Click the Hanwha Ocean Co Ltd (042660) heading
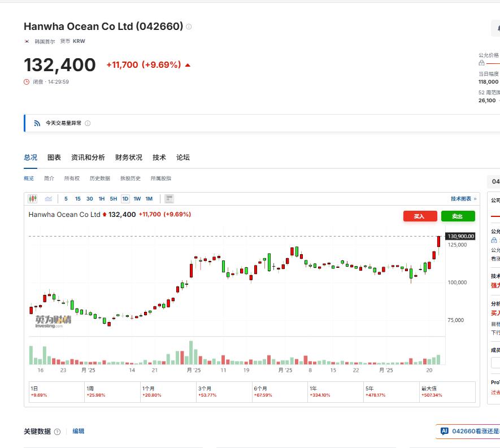Image resolution: width=500 pixels, height=448 pixels. point(103,27)
